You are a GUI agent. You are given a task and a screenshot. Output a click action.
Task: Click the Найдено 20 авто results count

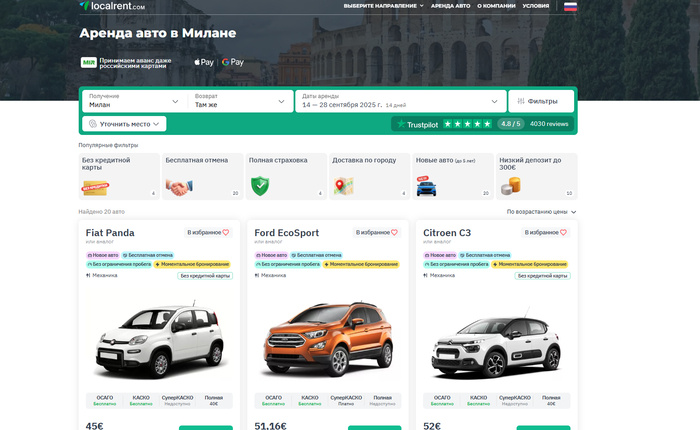[x=101, y=212]
